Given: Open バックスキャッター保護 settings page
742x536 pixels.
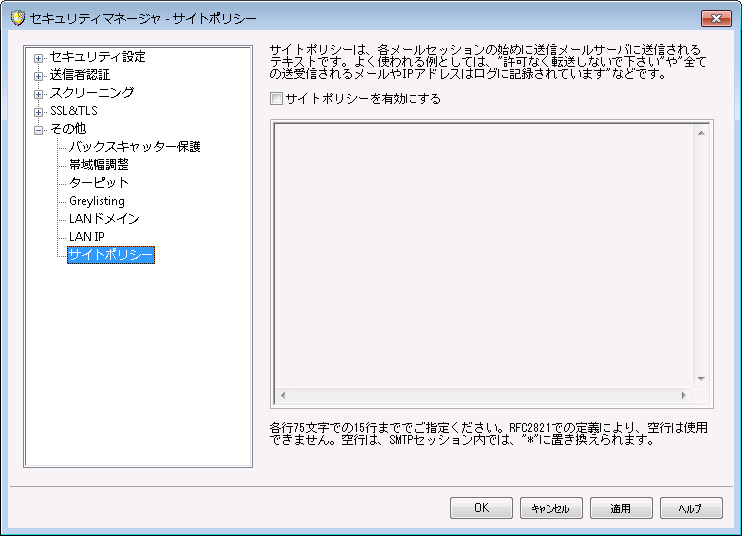Looking at the screenshot, I should 134,147.
